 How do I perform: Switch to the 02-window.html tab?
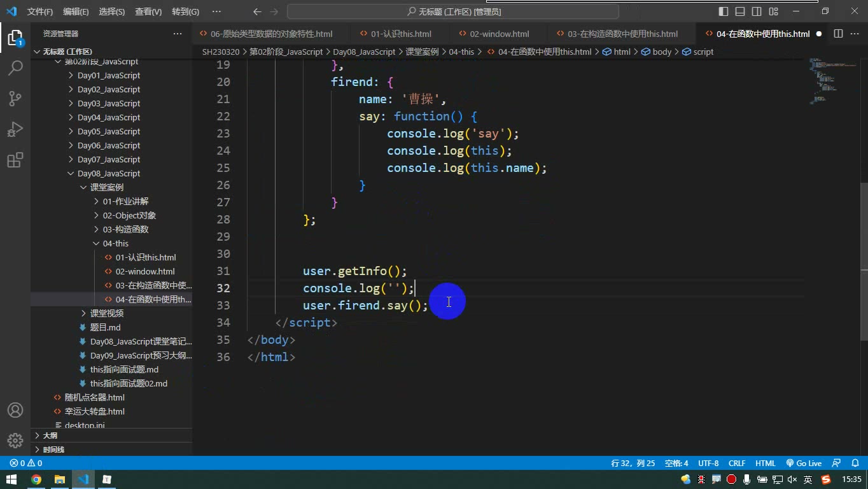coord(500,34)
